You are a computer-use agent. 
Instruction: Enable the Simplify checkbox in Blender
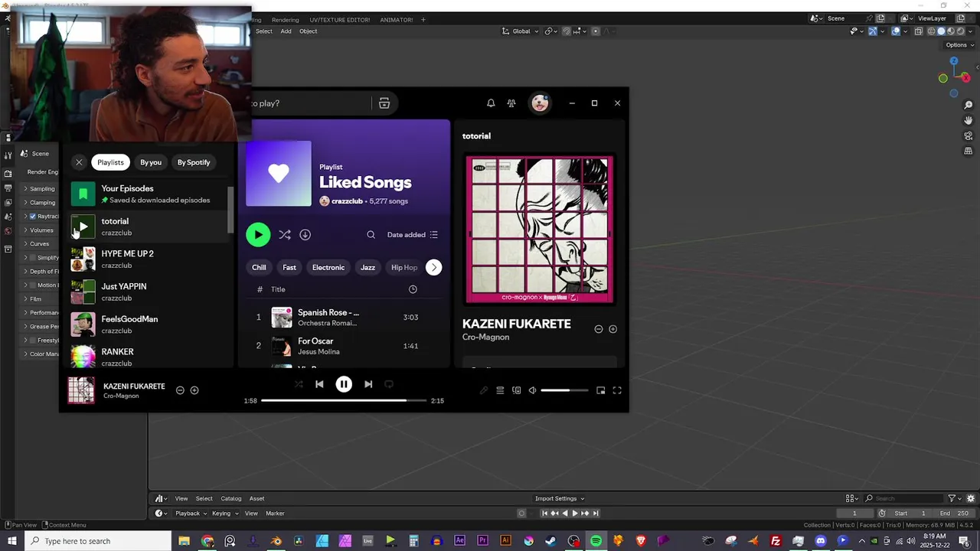point(32,258)
